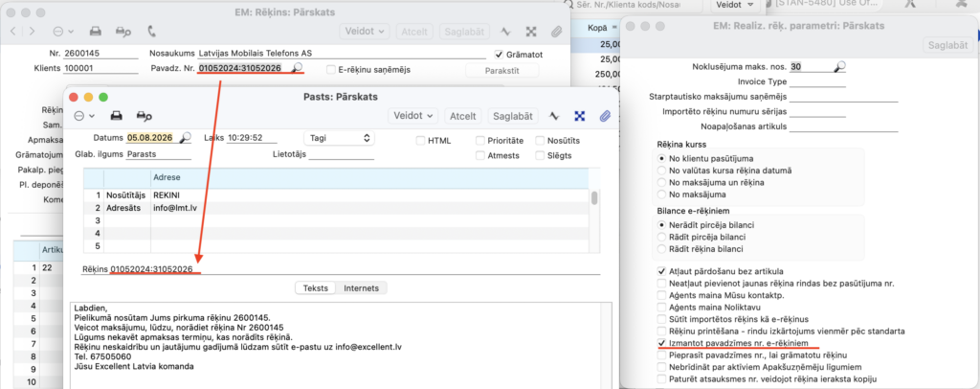980x389 pixels.
Task: Open lookup next to Noklusējuma maks. nos. field
Action: click(x=840, y=66)
